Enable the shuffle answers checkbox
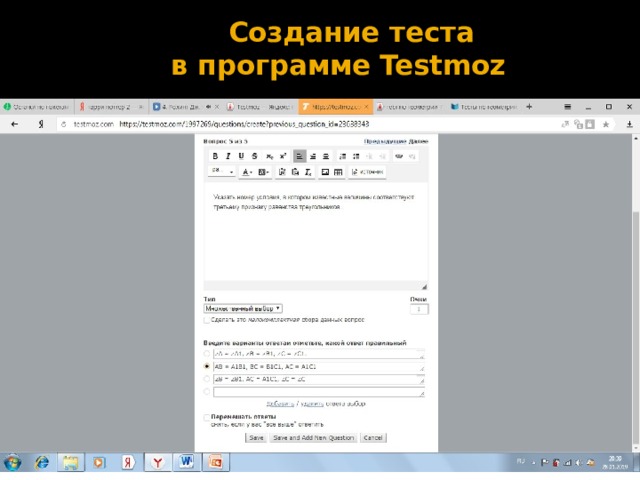640x480 pixels. [x=207, y=417]
